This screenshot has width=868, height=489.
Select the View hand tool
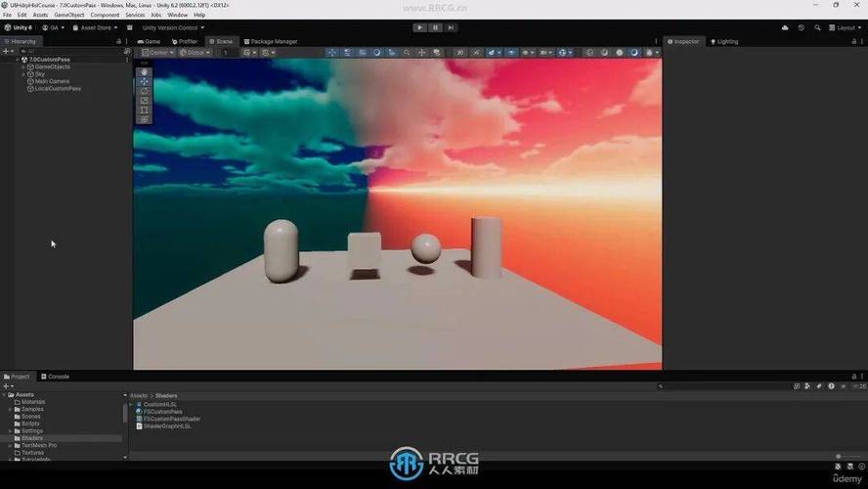[144, 72]
